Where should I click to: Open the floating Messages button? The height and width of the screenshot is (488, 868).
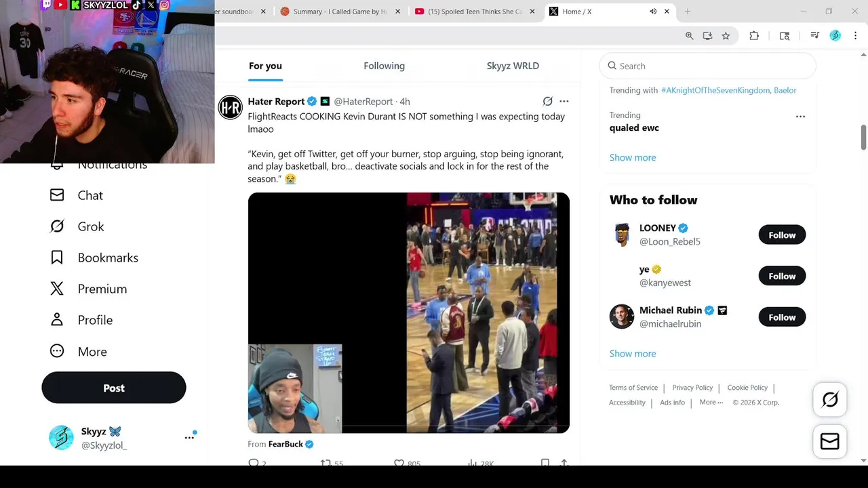(x=830, y=441)
